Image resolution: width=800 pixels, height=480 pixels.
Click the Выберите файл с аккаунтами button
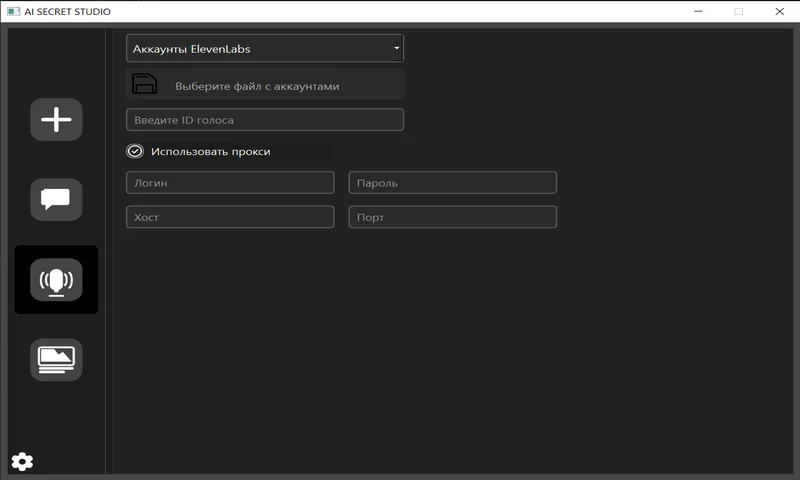[x=265, y=84]
